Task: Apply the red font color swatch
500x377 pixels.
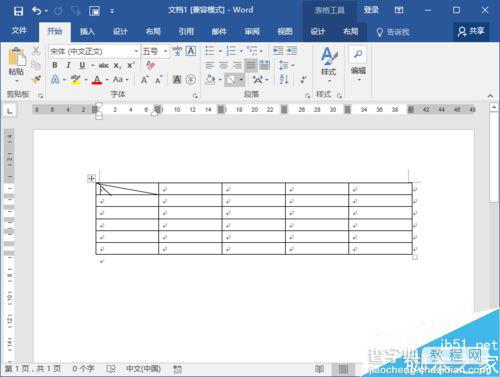Action: coord(97,80)
